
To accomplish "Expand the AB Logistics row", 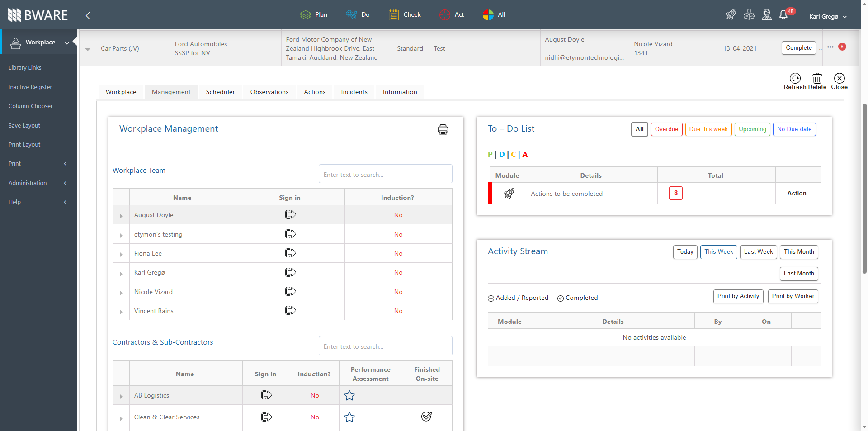I will click(x=121, y=397).
